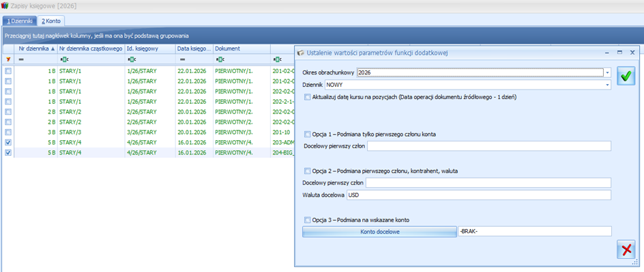Sort by Id. księgowy column header

tap(150, 49)
